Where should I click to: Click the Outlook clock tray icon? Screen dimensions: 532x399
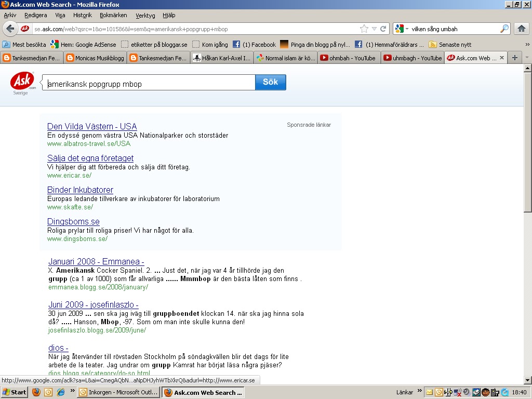[x=438, y=392]
